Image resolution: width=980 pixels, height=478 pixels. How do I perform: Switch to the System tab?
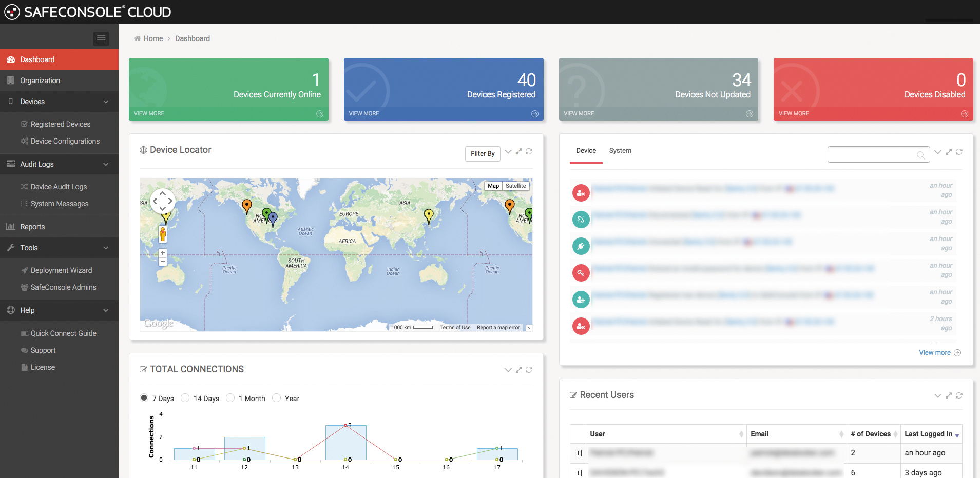click(620, 151)
